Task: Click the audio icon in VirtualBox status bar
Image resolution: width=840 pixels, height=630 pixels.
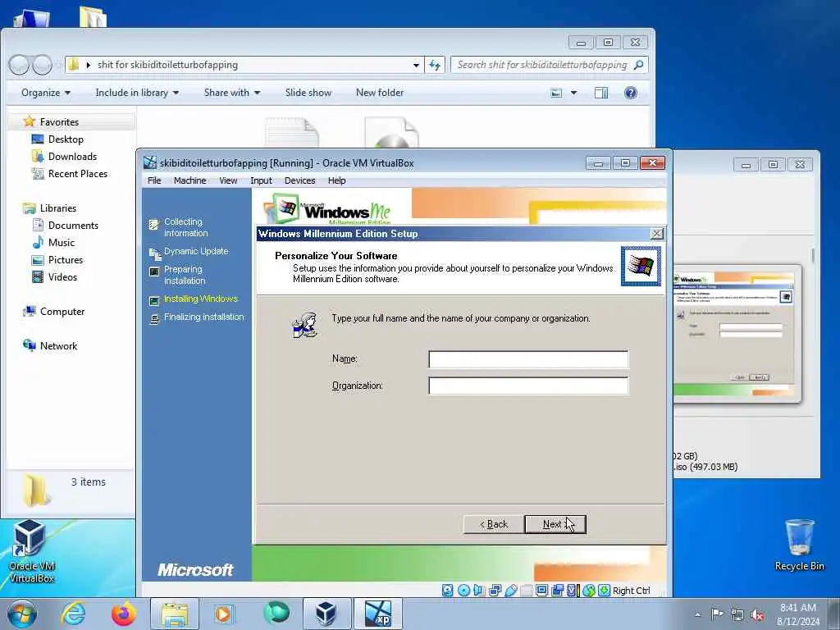Action: [x=479, y=591]
